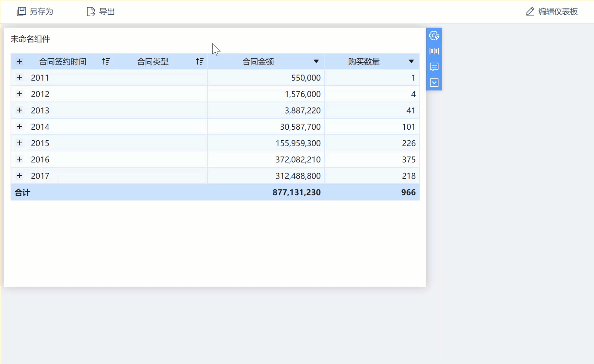Expand the 2017 row
The width and height of the screenshot is (594, 364).
20,176
